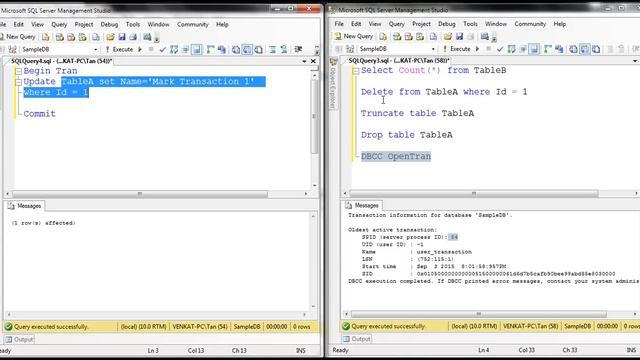Open active files dropdown arrow, SQLQuery3 tab bar

click(x=635, y=61)
